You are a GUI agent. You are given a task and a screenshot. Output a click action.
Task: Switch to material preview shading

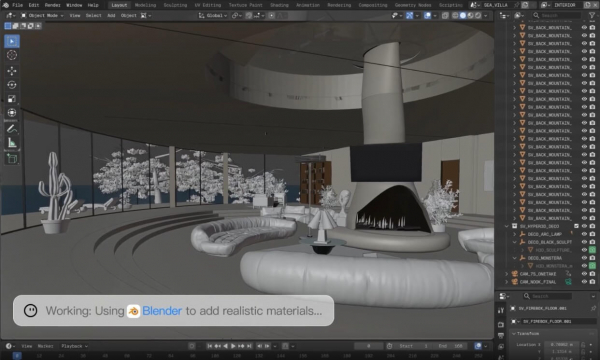pyautogui.click(x=470, y=15)
